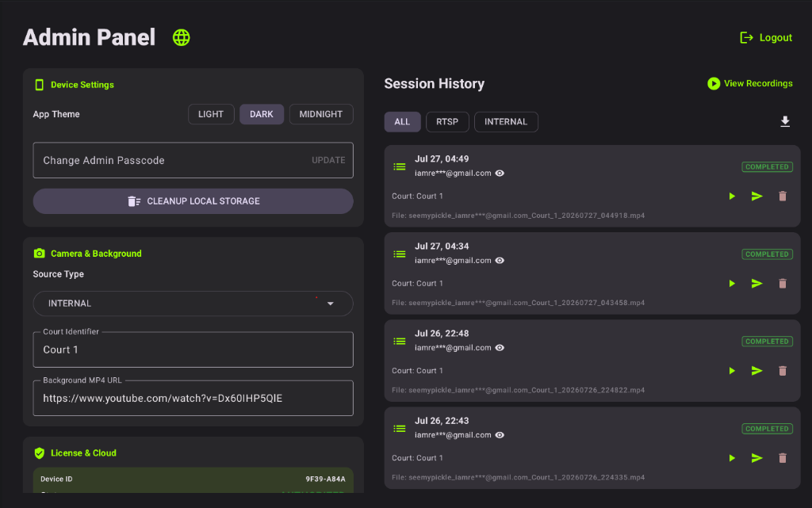Click file name ending 20260727_043458.mp4
The image size is (812, 508).
point(519,304)
